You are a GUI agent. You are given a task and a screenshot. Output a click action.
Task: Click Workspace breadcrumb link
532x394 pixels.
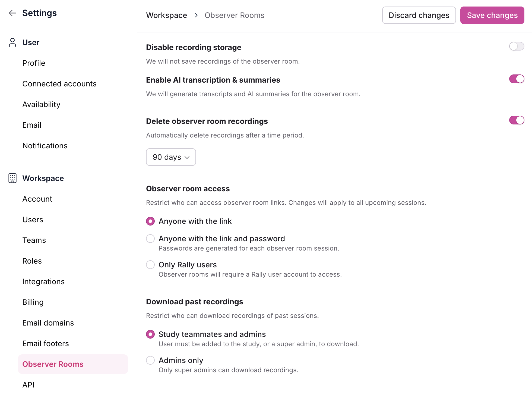tap(166, 15)
